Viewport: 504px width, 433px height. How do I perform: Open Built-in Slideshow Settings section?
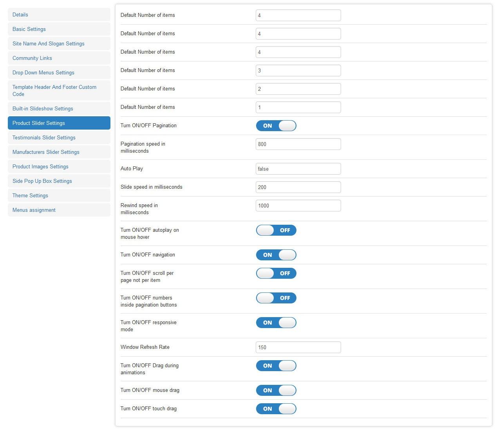click(59, 108)
